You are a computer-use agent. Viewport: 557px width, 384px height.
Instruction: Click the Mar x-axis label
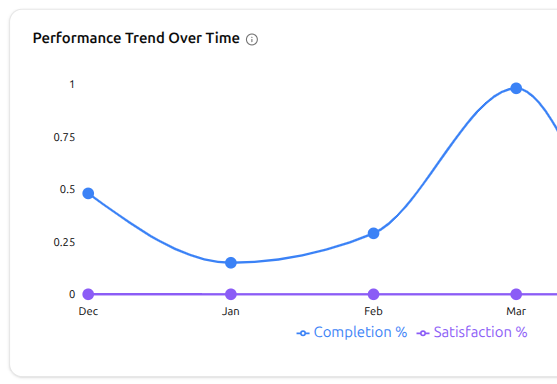(516, 312)
